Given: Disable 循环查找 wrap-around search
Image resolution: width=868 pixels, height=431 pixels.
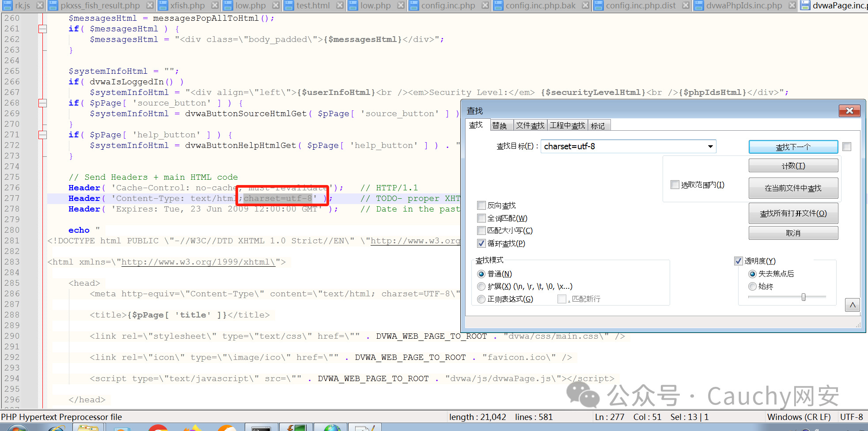Looking at the screenshot, I should (482, 243).
